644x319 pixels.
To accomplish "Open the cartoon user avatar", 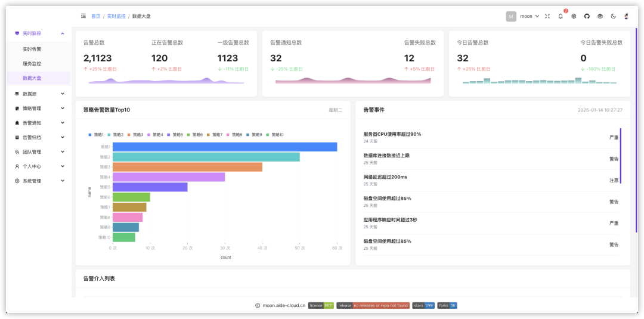I will click(x=626, y=17).
